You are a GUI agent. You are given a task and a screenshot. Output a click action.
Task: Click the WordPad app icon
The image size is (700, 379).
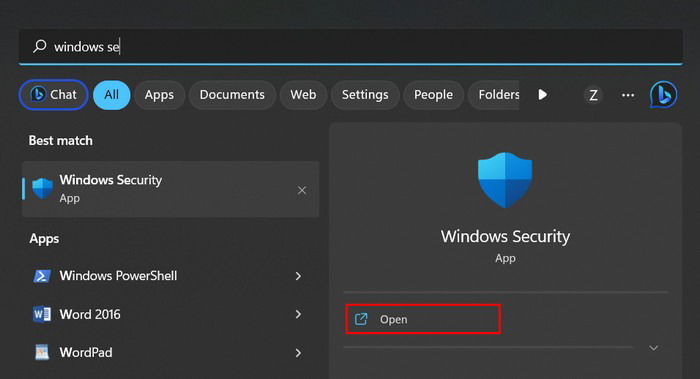click(x=42, y=352)
